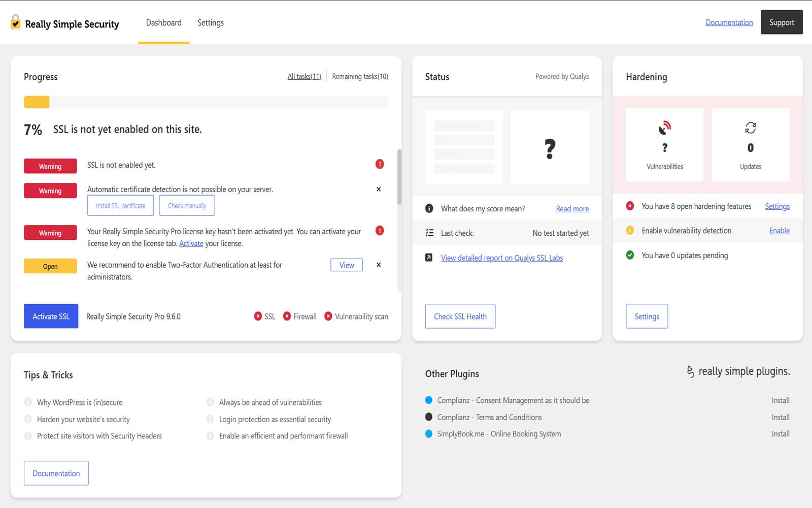Install Complianz - Terms and Conditions plugin
Image resolution: width=812 pixels, height=508 pixels.
(x=781, y=417)
